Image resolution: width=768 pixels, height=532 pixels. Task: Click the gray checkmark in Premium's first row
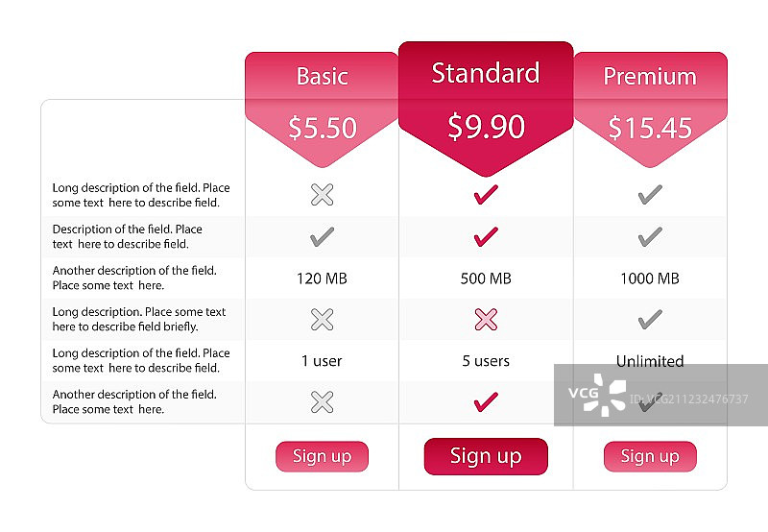650,195
